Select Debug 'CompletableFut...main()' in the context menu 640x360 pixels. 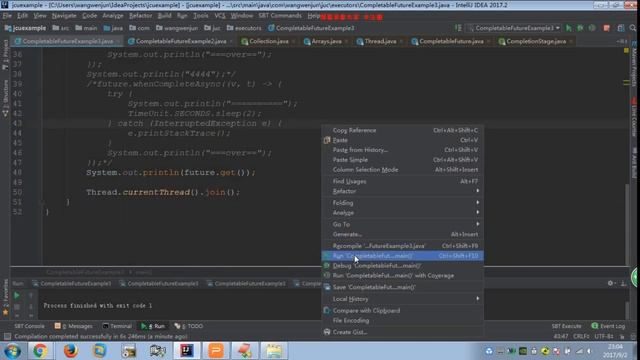pyautogui.click(x=402, y=266)
